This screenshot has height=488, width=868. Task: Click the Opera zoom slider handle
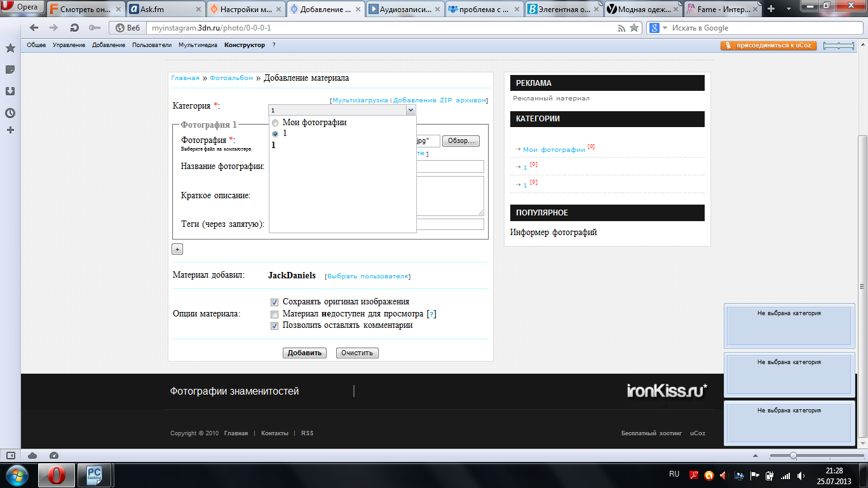(x=793, y=456)
